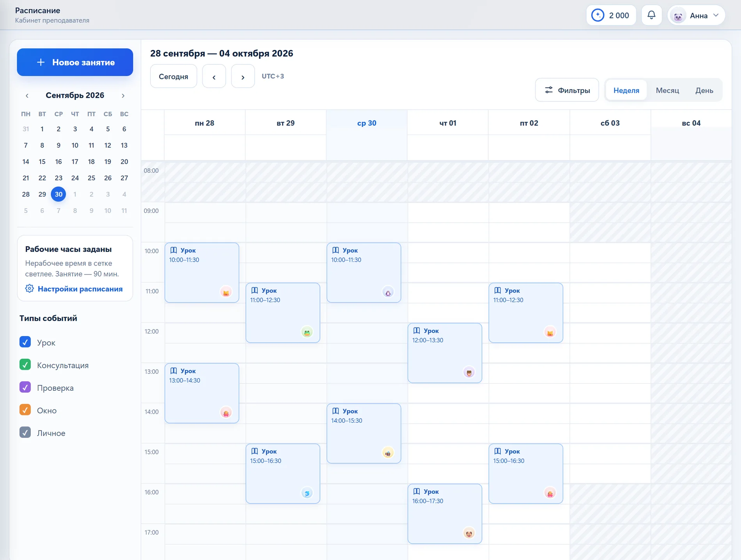Select day 15 in mini calendar
Viewport: 741px width, 560px height.
(42, 161)
